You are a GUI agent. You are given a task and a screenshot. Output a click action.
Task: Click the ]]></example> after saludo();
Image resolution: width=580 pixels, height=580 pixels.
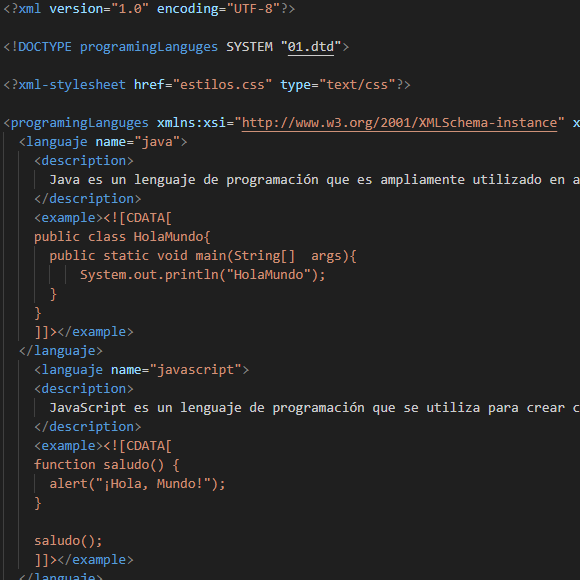tap(84, 560)
